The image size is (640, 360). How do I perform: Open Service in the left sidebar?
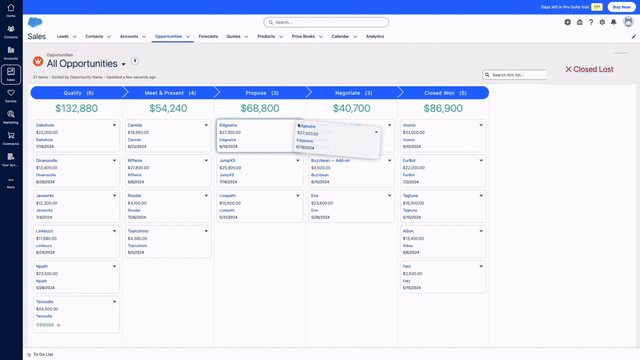[11, 96]
